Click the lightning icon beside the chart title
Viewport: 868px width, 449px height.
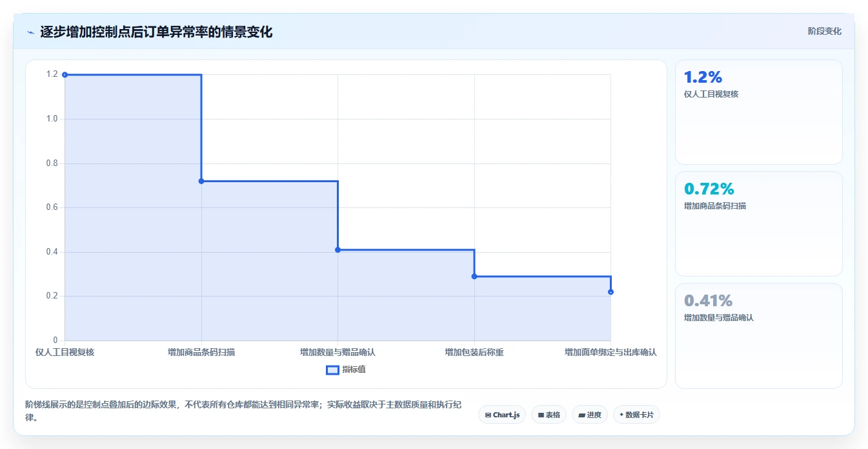pyautogui.click(x=30, y=32)
